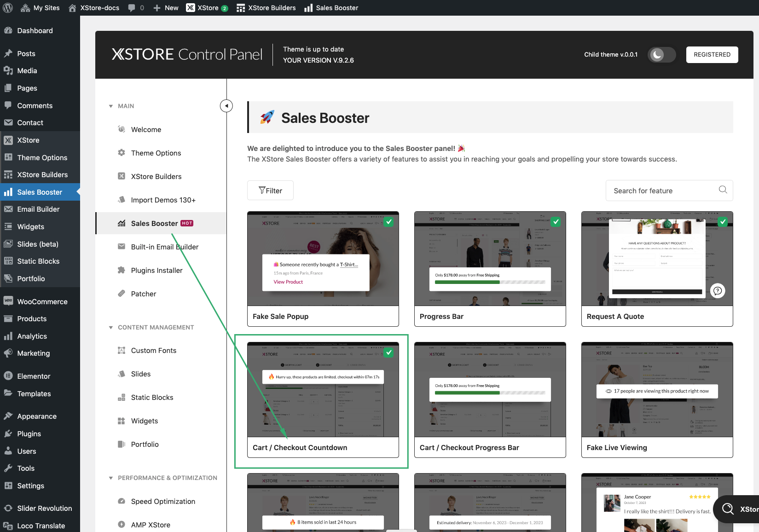This screenshot has height=532, width=759.
Task: Click the XStore logo icon in sidebar
Action: tap(8, 140)
